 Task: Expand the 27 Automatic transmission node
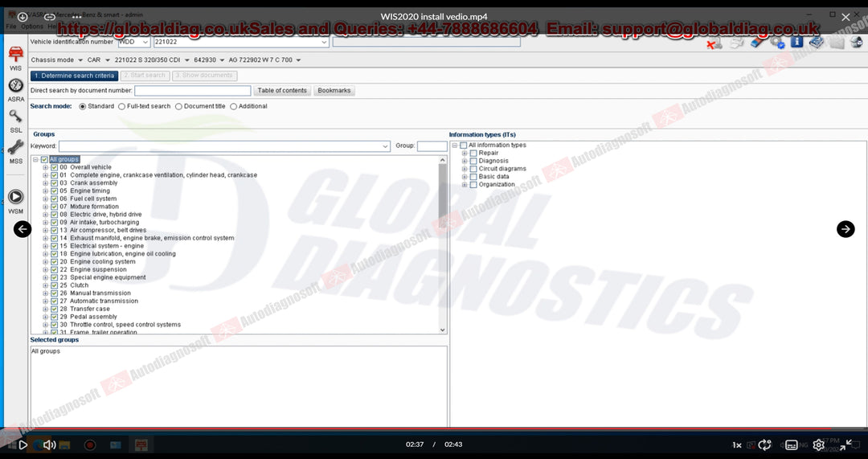coord(45,301)
